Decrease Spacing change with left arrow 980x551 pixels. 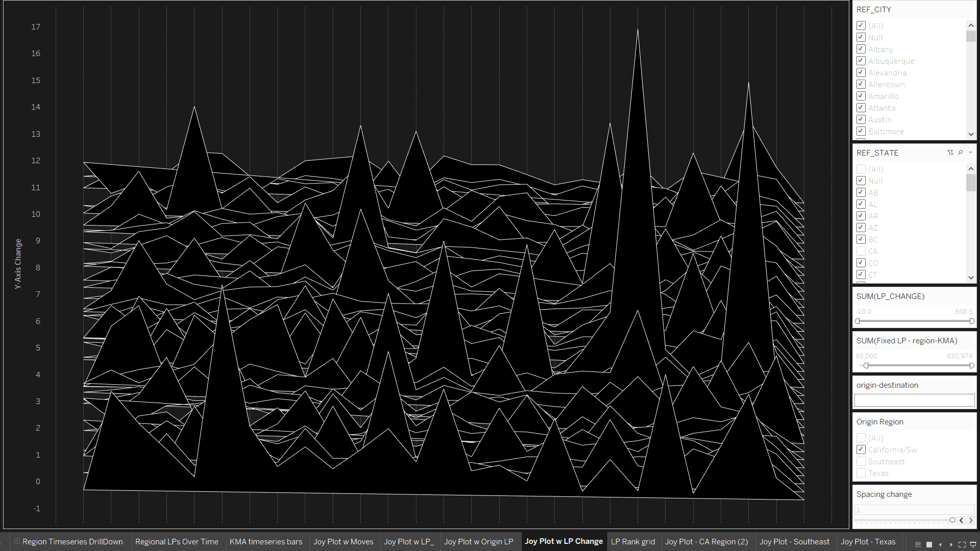(962, 520)
